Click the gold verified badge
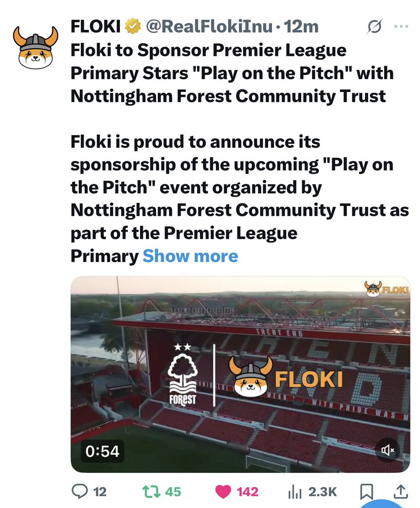The width and height of the screenshot is (420, 508). pyautogui.click(x=133, y=27)
